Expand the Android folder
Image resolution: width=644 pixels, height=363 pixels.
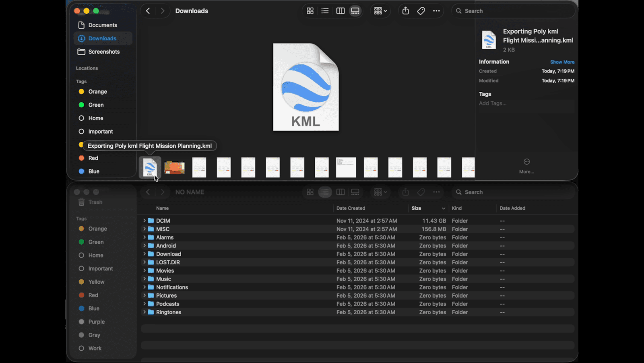click(x=144, y=245)
